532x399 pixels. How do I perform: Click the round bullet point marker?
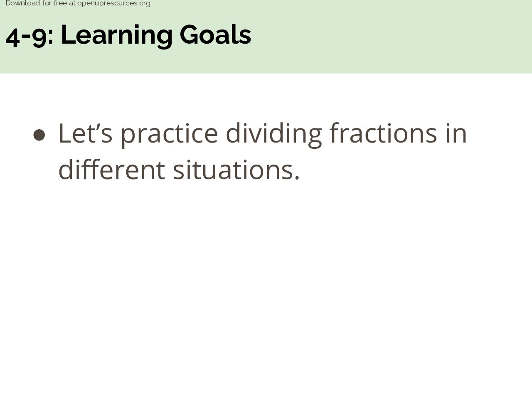coord(39,135)
